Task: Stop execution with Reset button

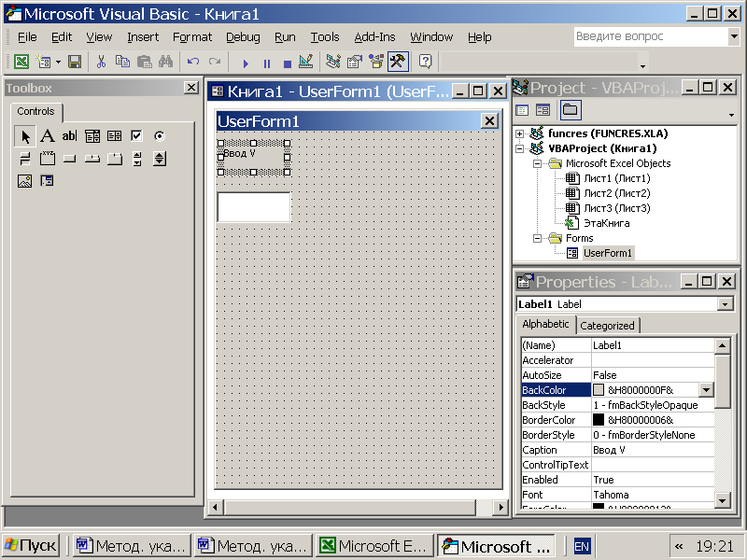Action: 288,63
